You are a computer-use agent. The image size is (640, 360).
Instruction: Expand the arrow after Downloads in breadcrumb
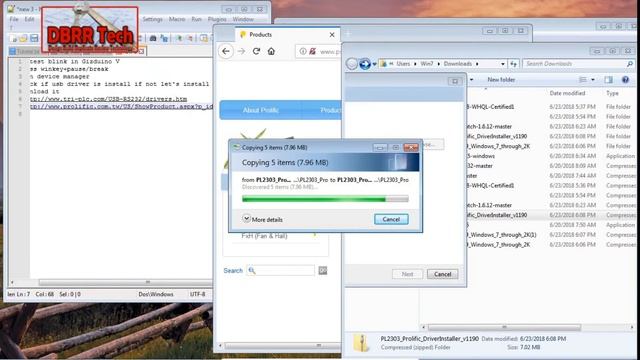coord(477,64)
